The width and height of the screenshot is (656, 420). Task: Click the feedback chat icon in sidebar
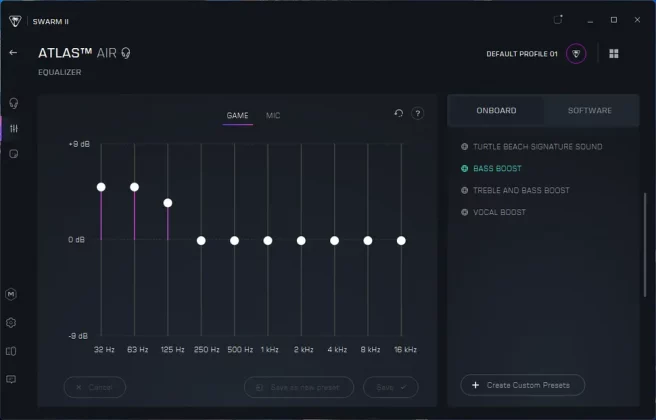[12, 379]
